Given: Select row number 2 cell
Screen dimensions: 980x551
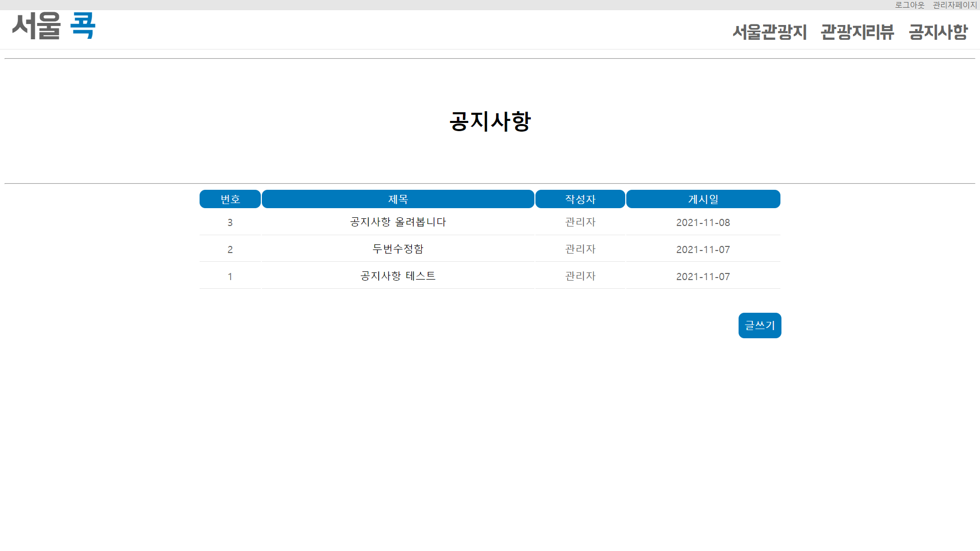Looking at the screenshot, I should click(230, 249).
